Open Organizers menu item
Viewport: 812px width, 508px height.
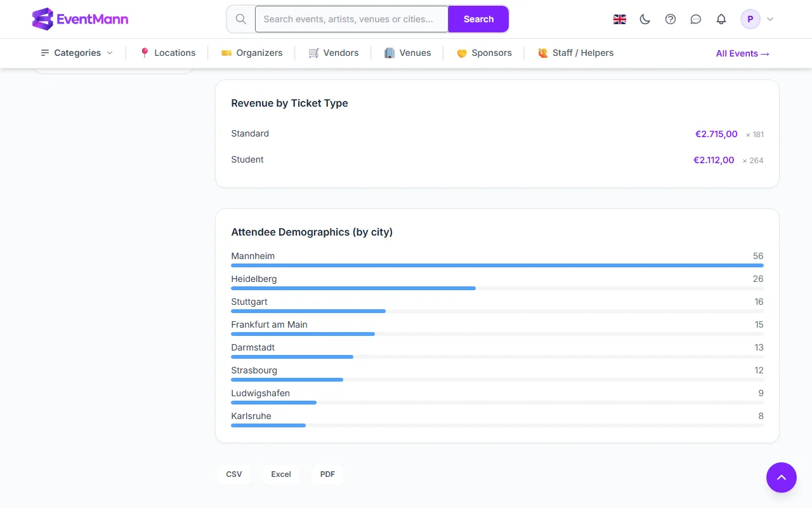click(x=252, y=53)
